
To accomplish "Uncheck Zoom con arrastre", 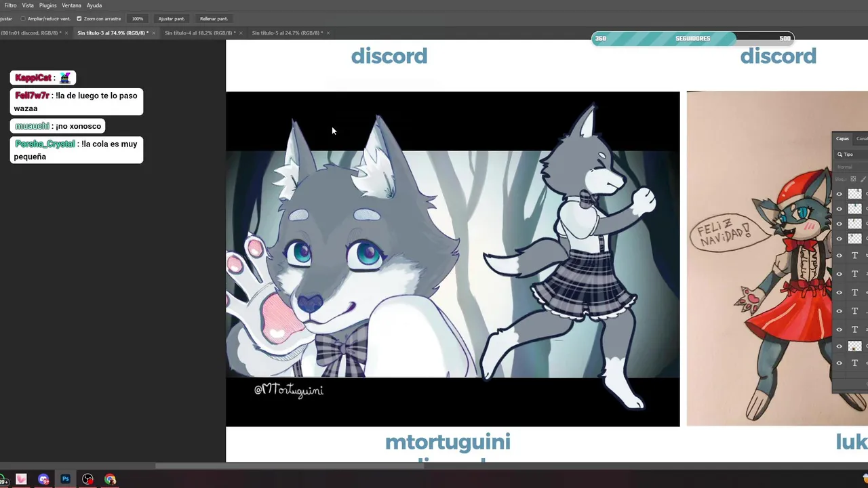I will [79, 19].
